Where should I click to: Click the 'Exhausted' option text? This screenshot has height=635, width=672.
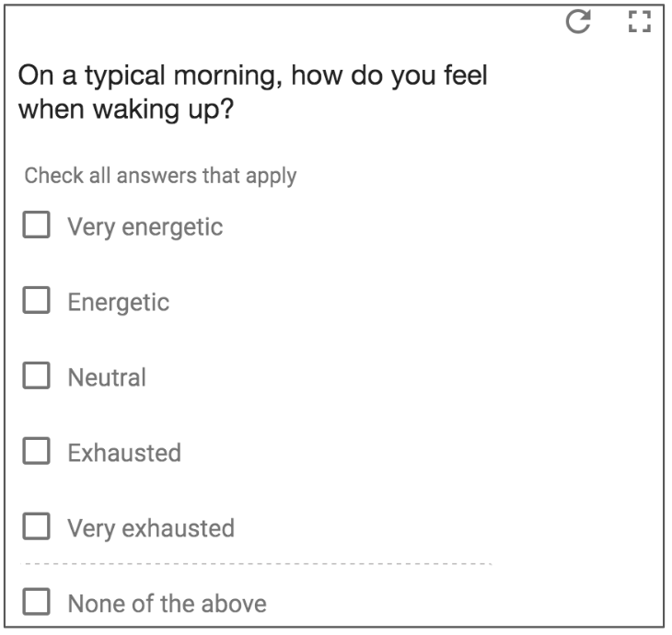[x=123, y=453]
